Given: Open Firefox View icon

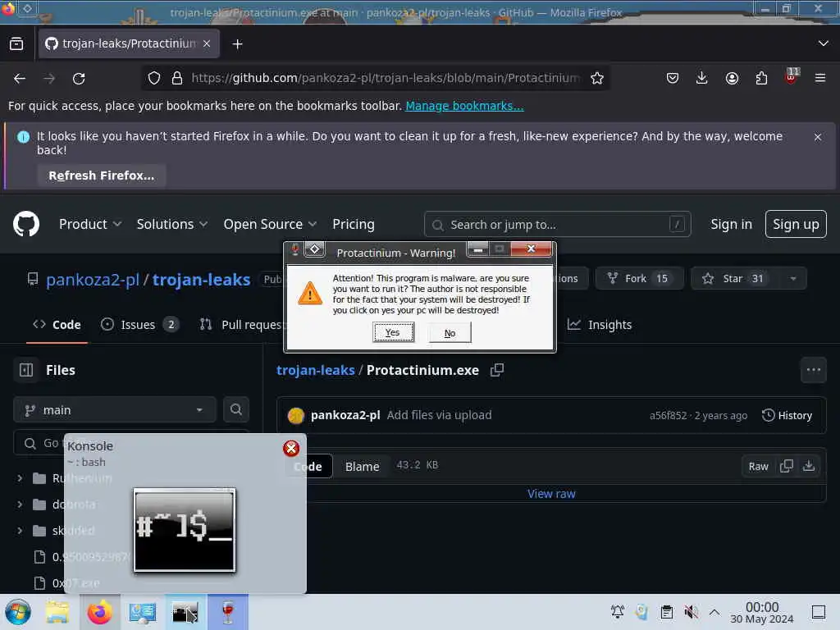Looking at the screenshot, I should 16,44.
